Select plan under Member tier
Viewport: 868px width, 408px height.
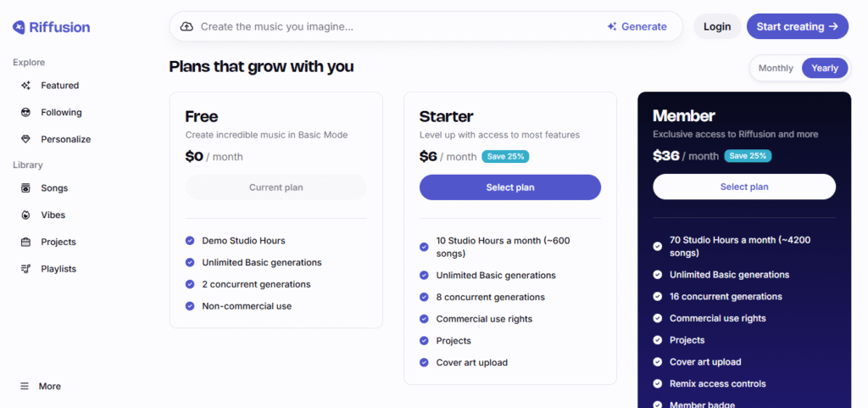(743, 187)
